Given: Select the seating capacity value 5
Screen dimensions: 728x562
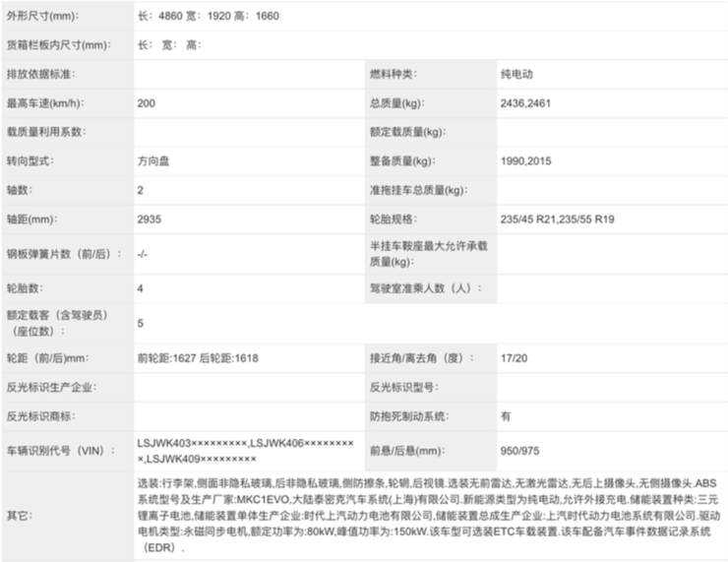Looking at the screenshot, I should 141,323.
